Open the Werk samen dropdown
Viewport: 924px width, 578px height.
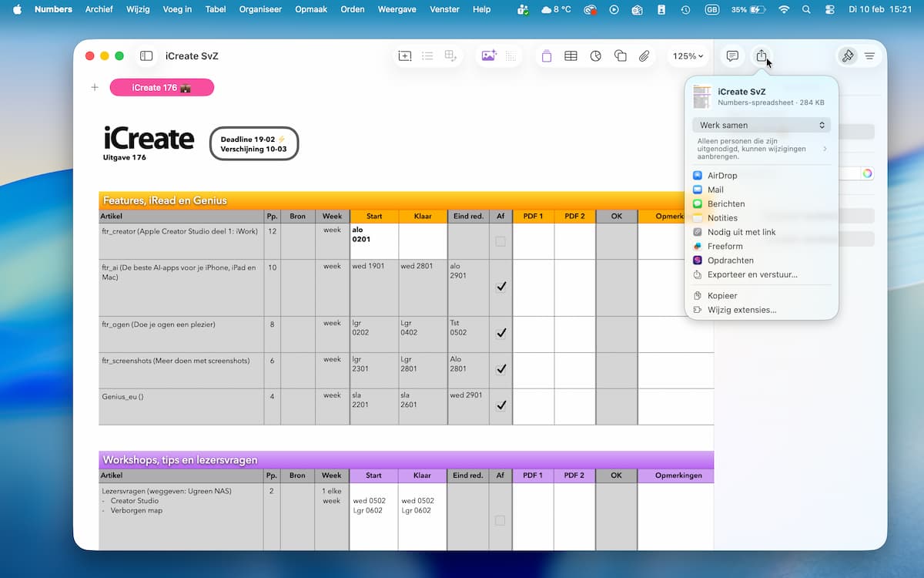click(x=761, y=125)
